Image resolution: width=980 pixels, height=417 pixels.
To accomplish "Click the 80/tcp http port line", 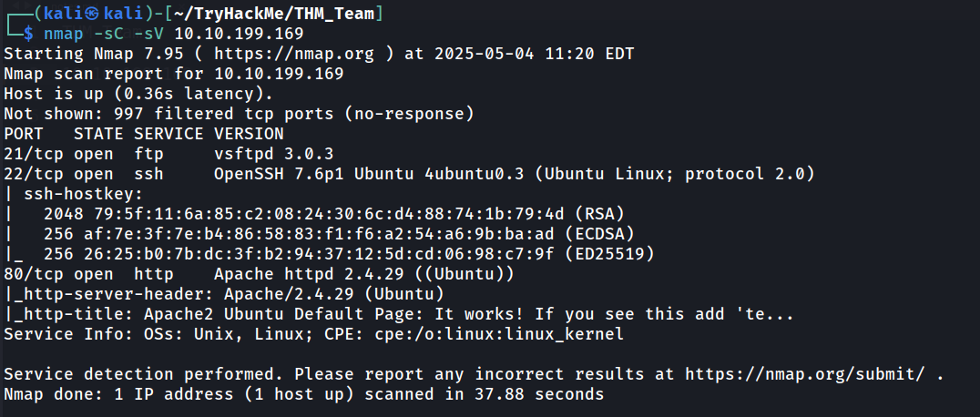I will point(259,274).
